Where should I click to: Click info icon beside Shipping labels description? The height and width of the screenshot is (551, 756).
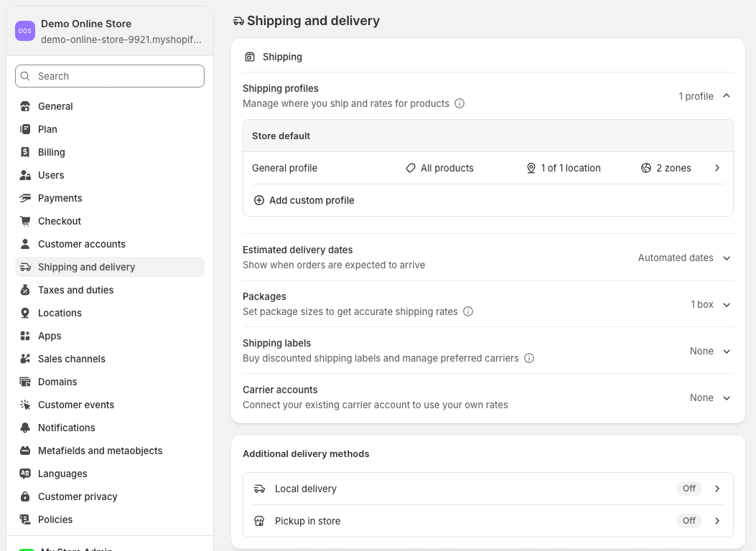coord(529,358)
